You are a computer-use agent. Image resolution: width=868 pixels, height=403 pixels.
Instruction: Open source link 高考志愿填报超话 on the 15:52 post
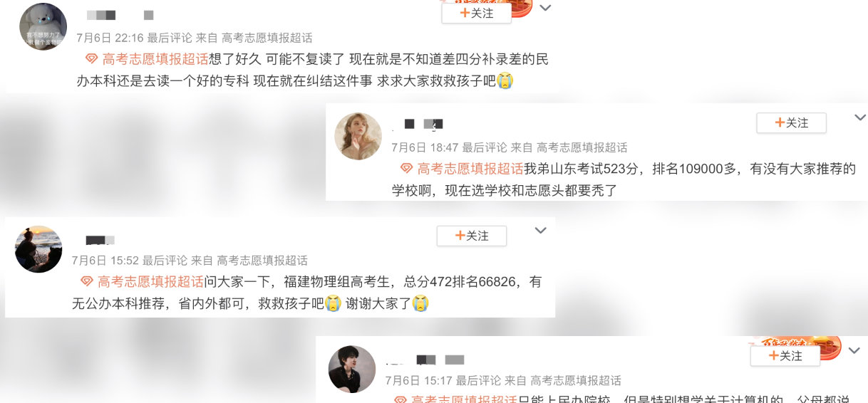[x=262, y=261]
